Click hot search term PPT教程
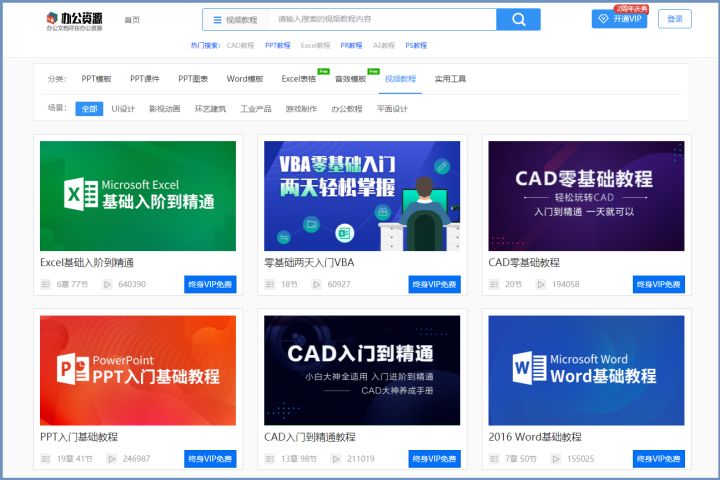This screenshot has width=720, height=480. click(x=278, y=45)
